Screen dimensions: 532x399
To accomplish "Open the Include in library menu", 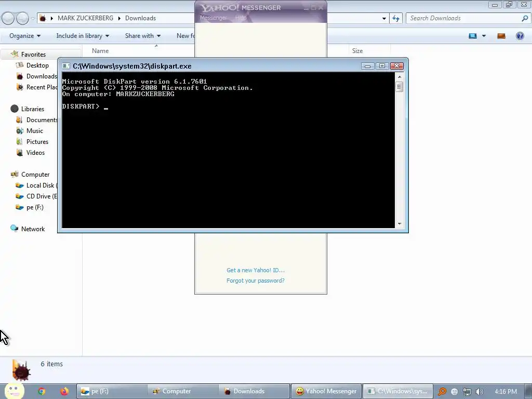I will 83,36.
